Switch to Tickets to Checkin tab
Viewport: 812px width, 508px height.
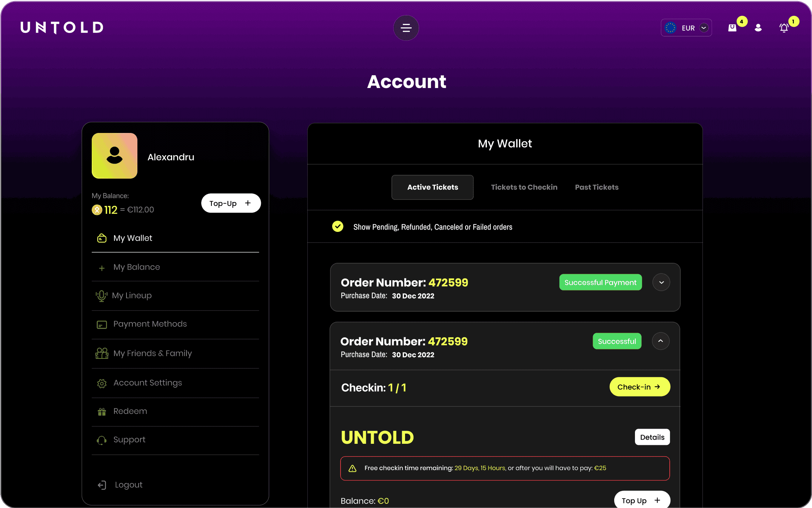point(524,187)
